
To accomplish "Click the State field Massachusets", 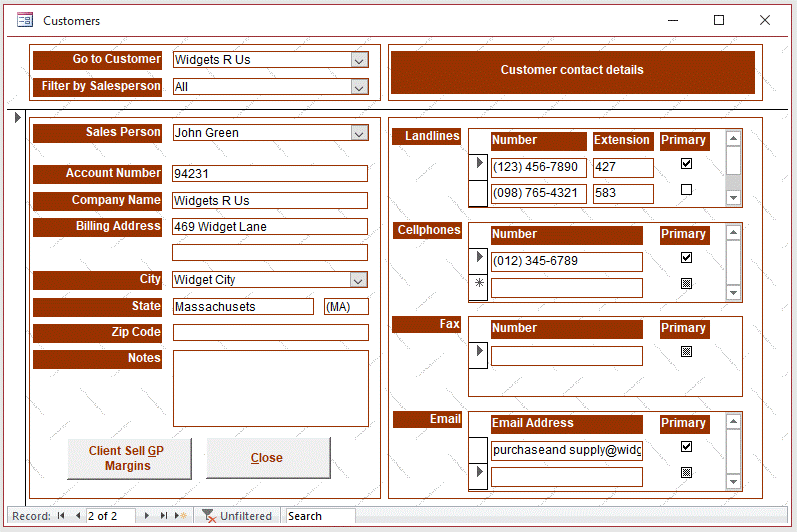I will coord(243,306).
